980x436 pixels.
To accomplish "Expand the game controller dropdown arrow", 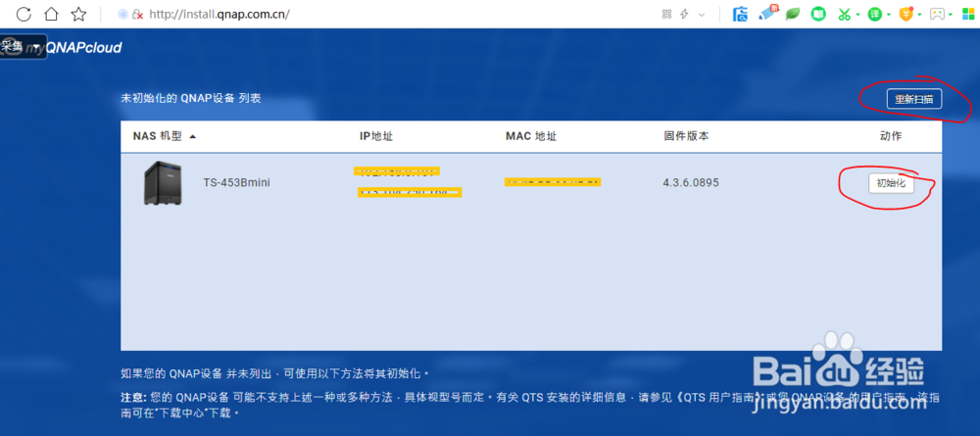I will pos(950,15).
